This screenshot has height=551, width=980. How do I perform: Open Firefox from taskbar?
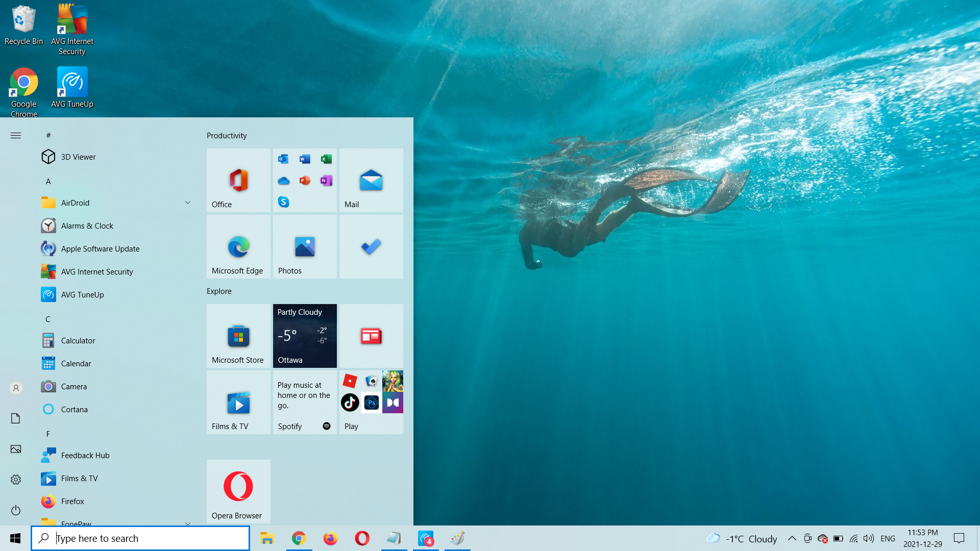coord(330,538)
